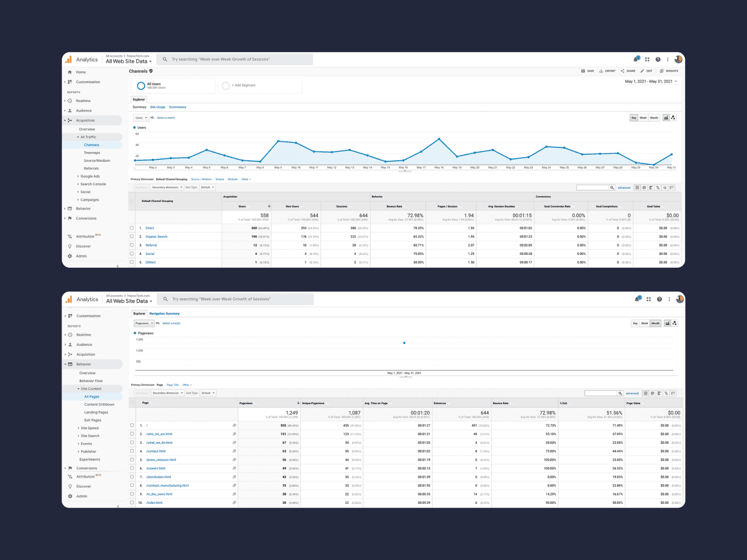Switch to the Site Usage tab
The image size is (747, 560).
click(157, 107)
